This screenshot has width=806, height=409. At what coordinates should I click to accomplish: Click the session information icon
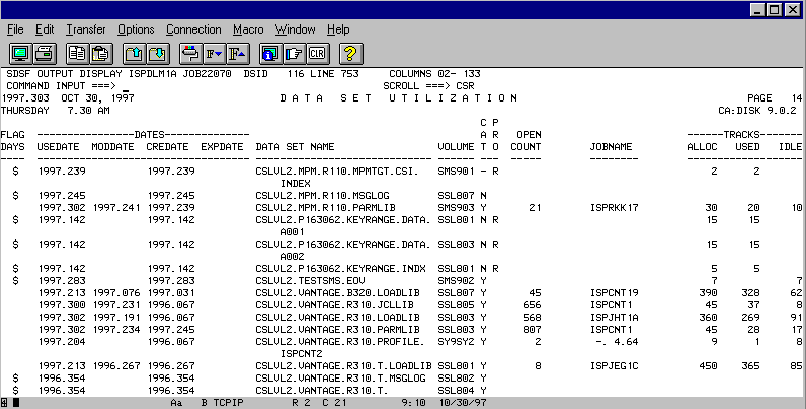[269, 53]
